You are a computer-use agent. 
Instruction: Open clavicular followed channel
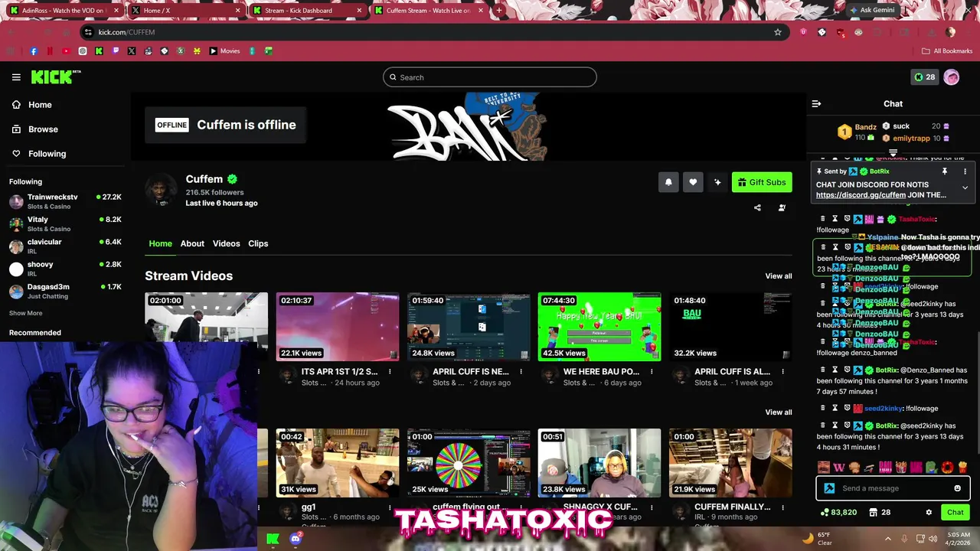pos(65,246)
